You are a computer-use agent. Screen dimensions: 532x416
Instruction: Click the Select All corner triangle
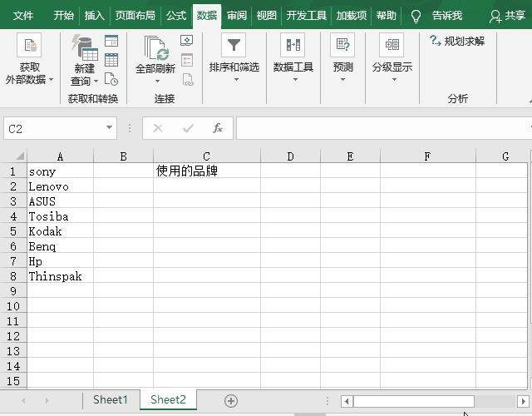coord(20,156)
